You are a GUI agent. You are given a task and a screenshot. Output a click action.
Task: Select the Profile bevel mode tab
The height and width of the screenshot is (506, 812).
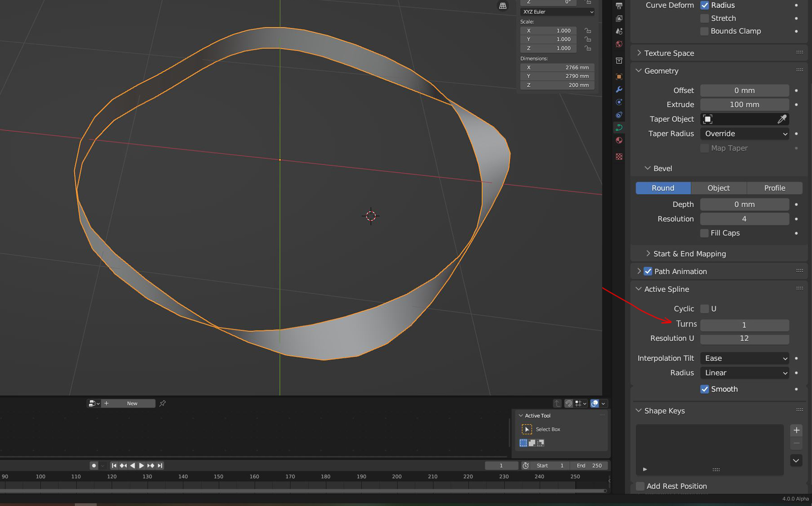(x=774, y=188)
